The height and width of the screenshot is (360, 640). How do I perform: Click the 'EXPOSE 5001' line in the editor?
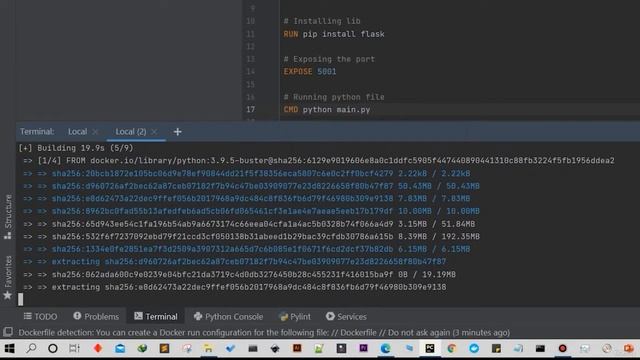(310, 72)
